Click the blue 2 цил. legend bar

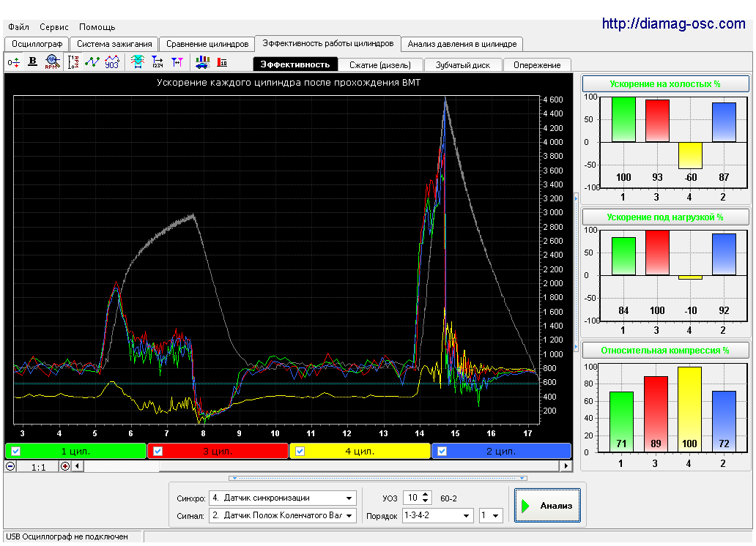(501, 451)
